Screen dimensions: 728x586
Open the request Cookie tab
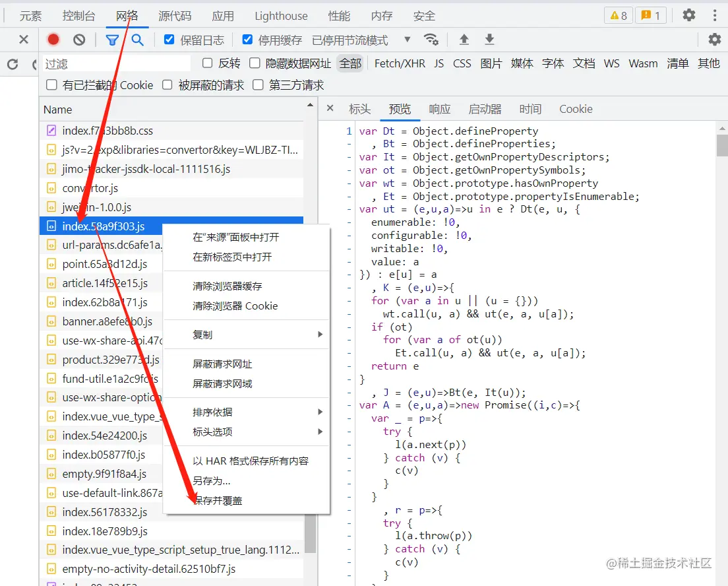[576, 109]
